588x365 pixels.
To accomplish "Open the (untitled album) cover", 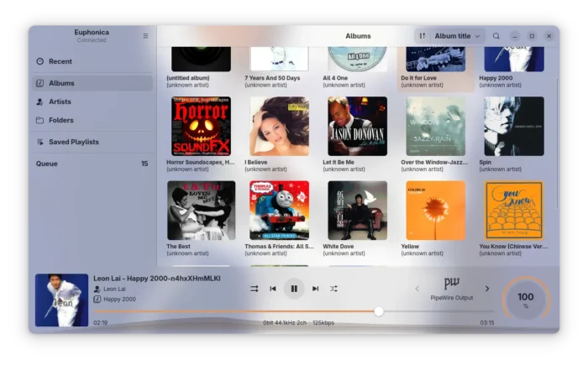I will pyautogui.click(x=201, y=60).
